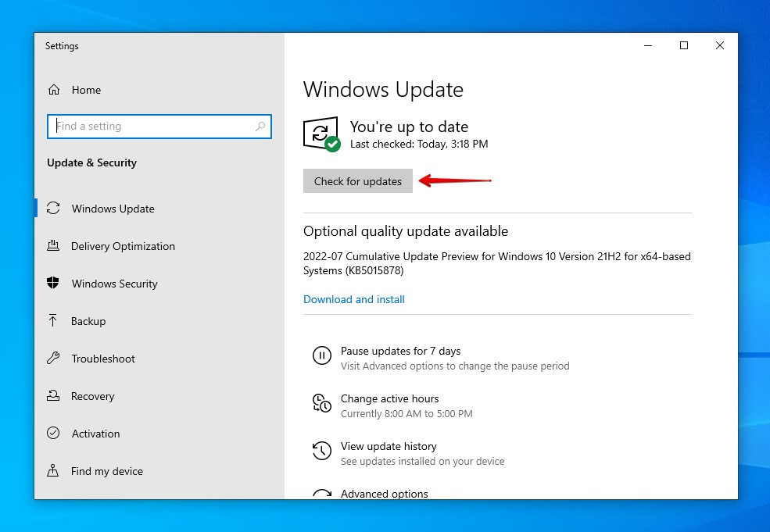Open Activation settings
The width and height of the screenshot is (770, 532).
point(96,434)
